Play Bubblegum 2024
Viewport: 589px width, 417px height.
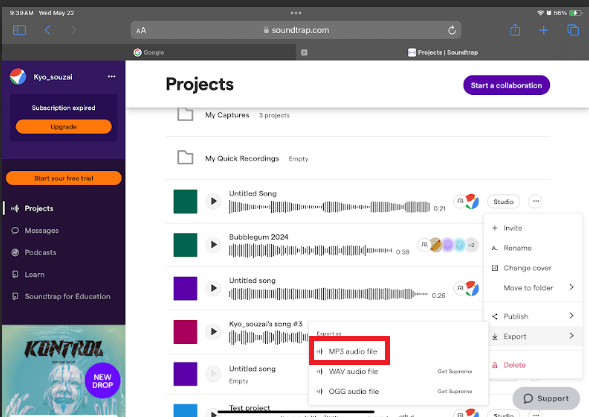[213, 245]
